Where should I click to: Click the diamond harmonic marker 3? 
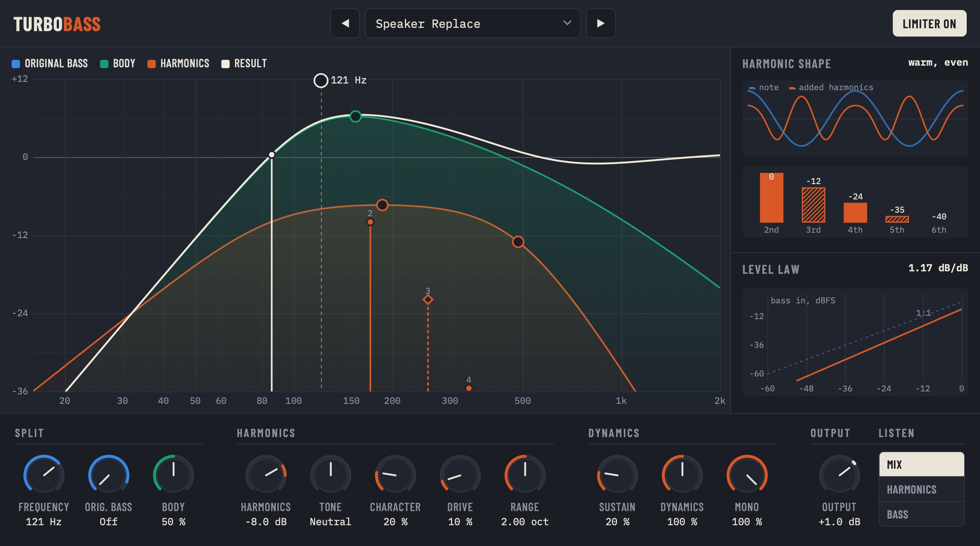tap(428, 299)
